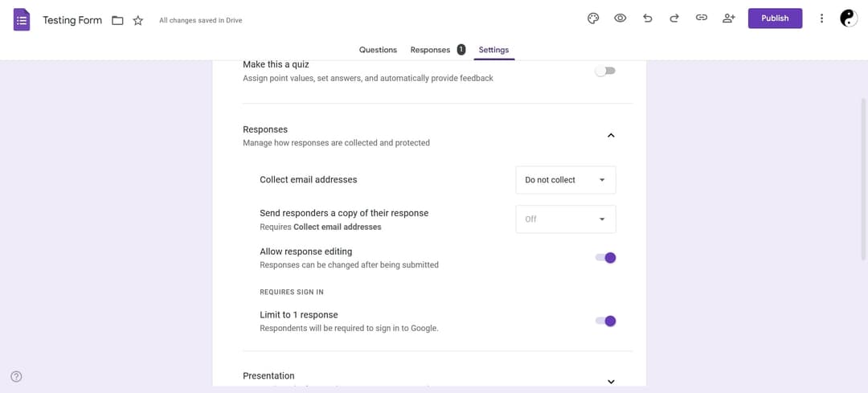Click the responses count badge

461,50
